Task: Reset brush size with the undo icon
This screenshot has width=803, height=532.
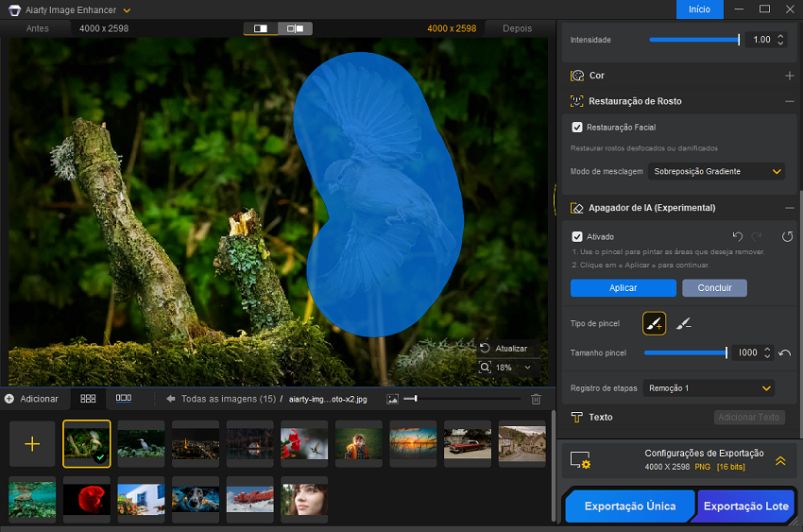Action: (x=784, y=352)
